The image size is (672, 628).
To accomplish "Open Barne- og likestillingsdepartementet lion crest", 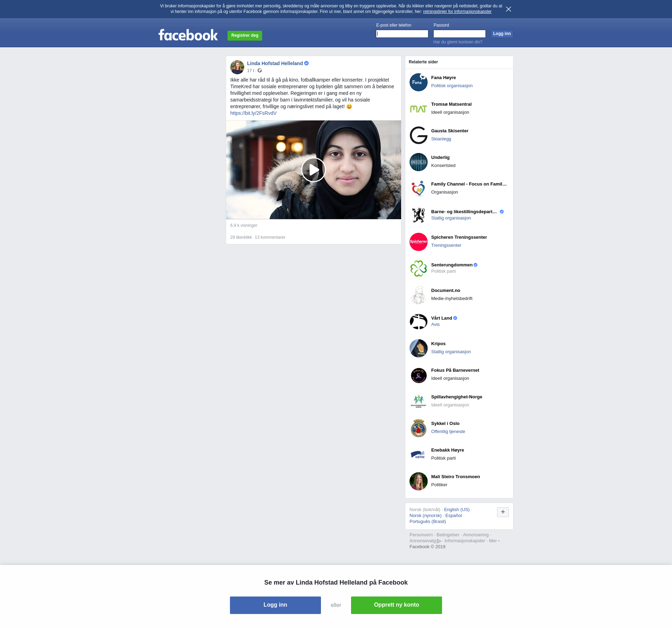I will click(x=419, y=215).
